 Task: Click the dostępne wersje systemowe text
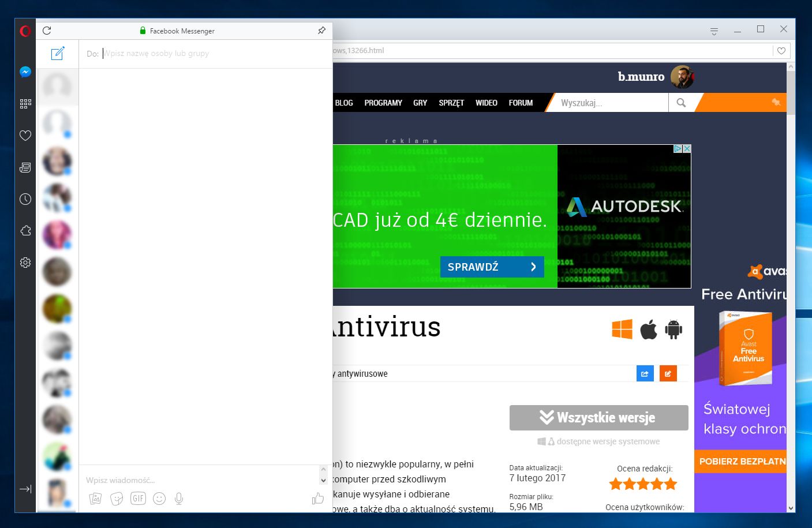pyautogui.click(x=608, y=441)
